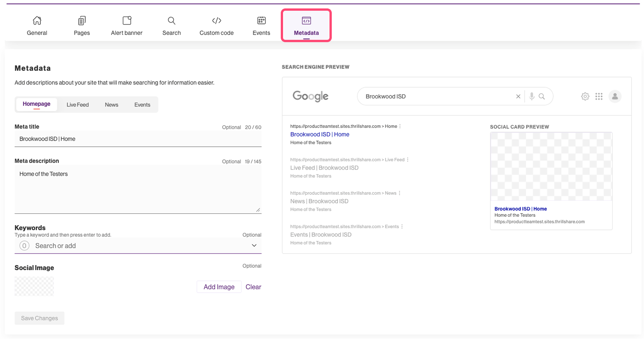
Task: Open the General settings tab
Action: pos(37,26)
